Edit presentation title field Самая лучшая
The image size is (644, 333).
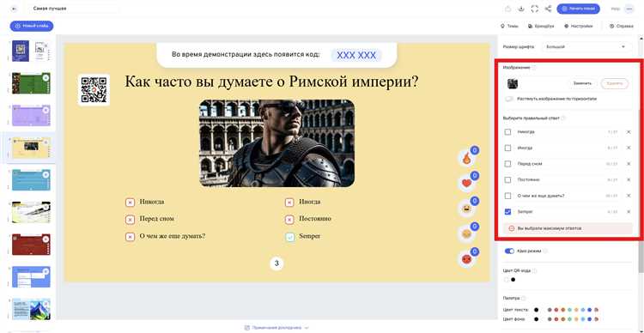[74, 9]
